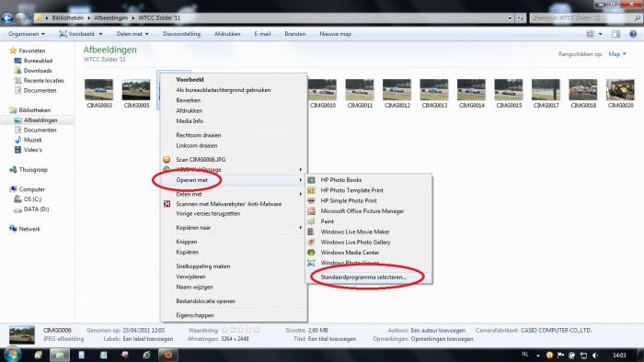Click the Internet Explorer taskbar icon
Screen dimensions: 644x362
(146, 355)
